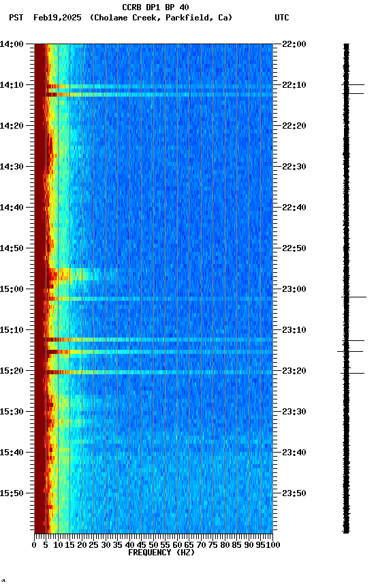Image resolution: width=376 pixels, height=588 pixels.
Task: Click the "23:40" UTC time label
Action: [294, 453]
